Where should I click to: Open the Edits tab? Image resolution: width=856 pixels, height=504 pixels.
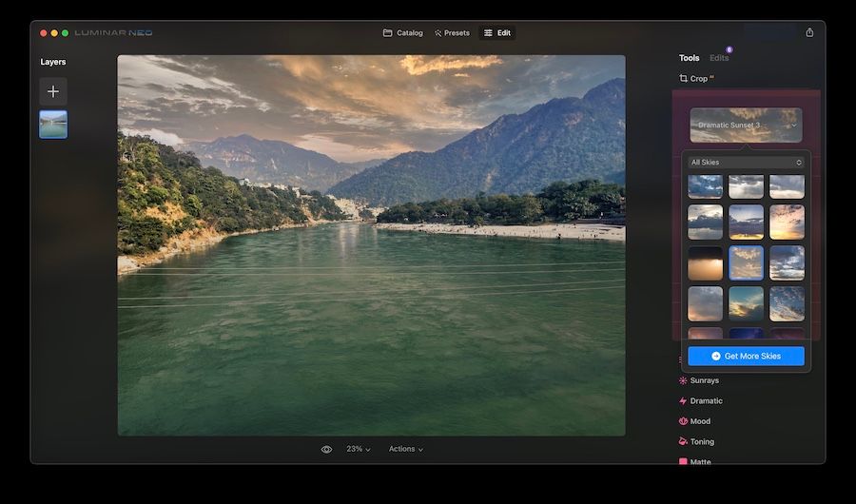coord(719,59)
